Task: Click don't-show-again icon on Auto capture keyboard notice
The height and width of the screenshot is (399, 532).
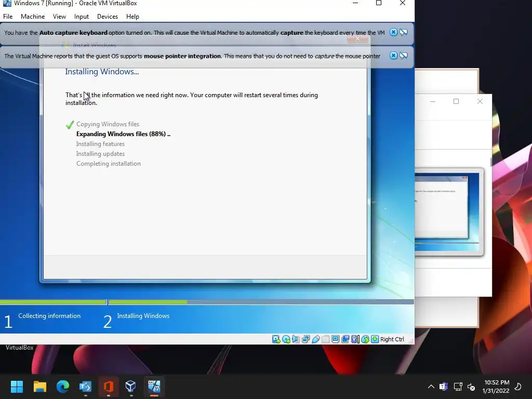Action: pos(403,32)
